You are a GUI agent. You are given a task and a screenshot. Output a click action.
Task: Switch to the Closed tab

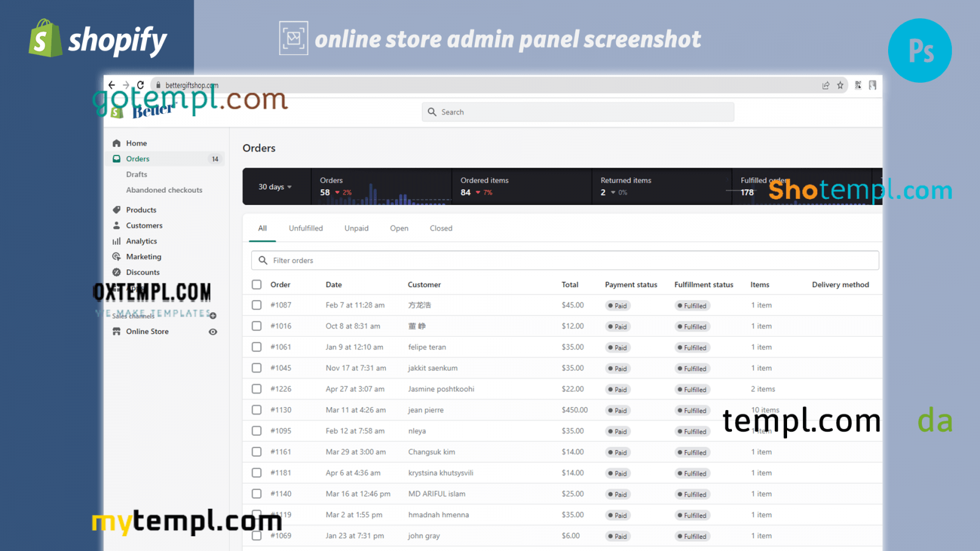click(x=441, y=228)
